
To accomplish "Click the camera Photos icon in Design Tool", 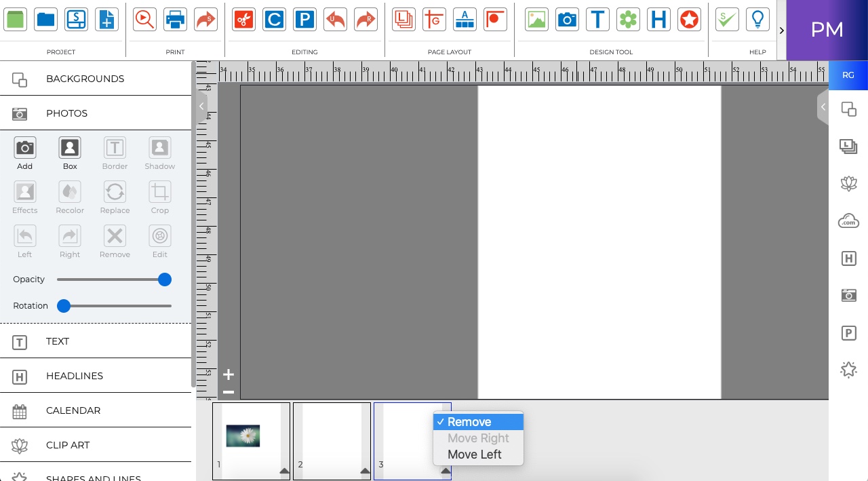I will point(567,20).
